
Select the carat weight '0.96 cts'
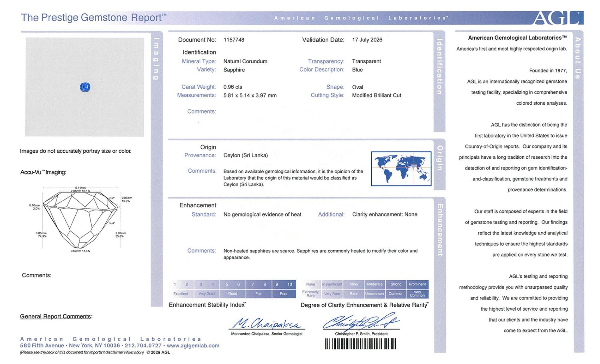(x=233, y=87)
